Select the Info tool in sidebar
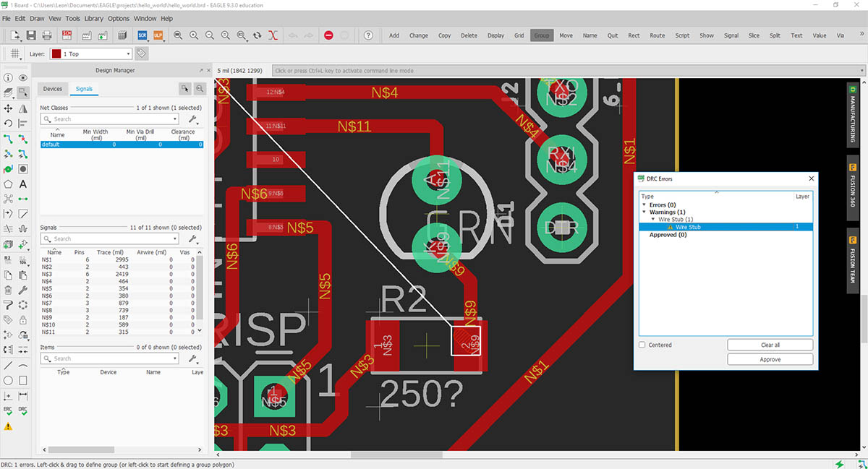Screen dimensions: 868x469 point(8,77)
